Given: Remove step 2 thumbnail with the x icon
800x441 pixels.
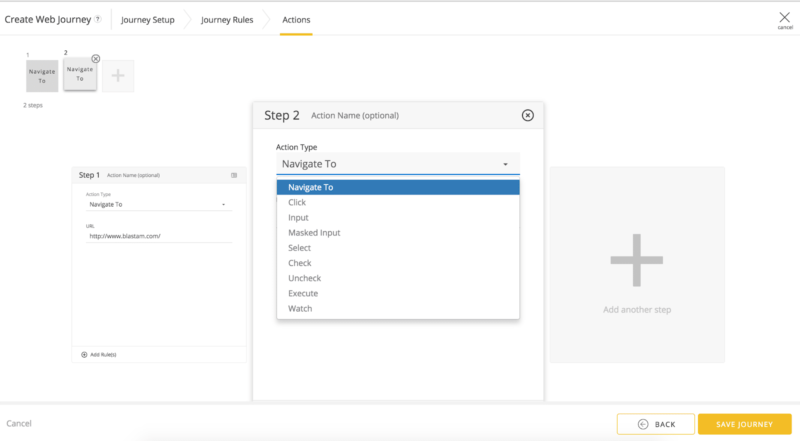Looking at the screenshot, I should (x=95, y=59).
